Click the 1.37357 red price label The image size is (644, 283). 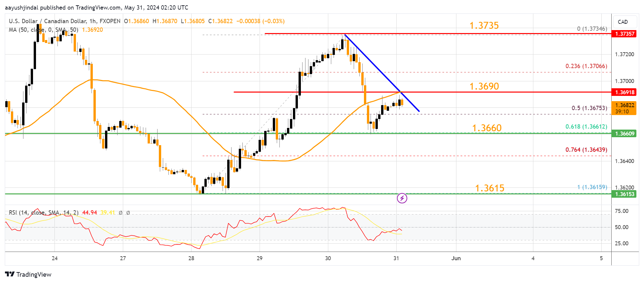click(x=624, y=34)
